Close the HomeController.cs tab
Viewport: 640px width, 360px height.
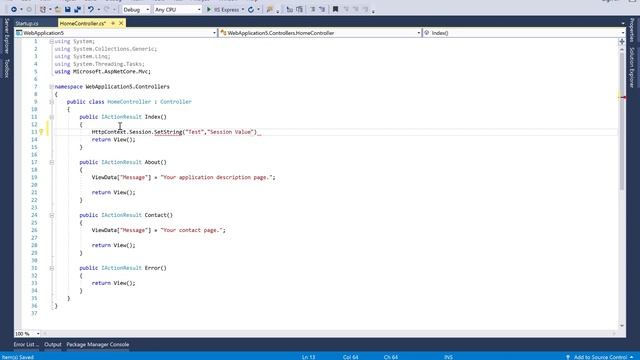pos(121,23)
